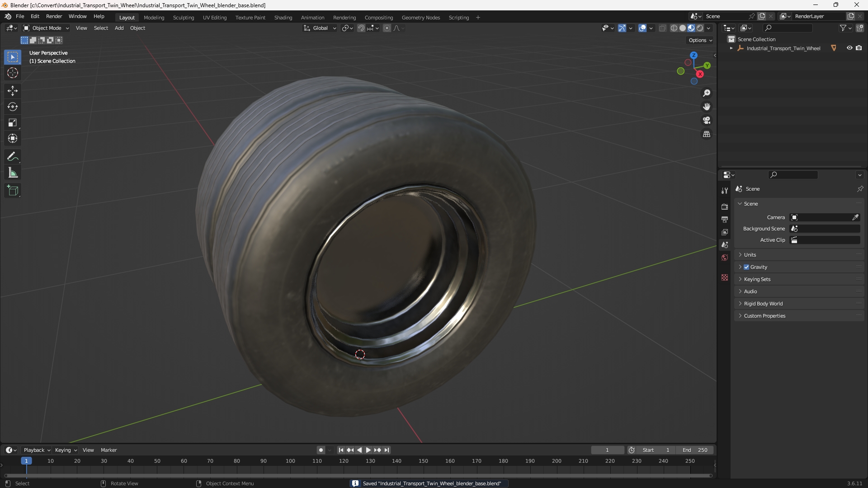Toggle X-ray mode
This screenshot has width=868, height=488.
[x=662, y=28]
